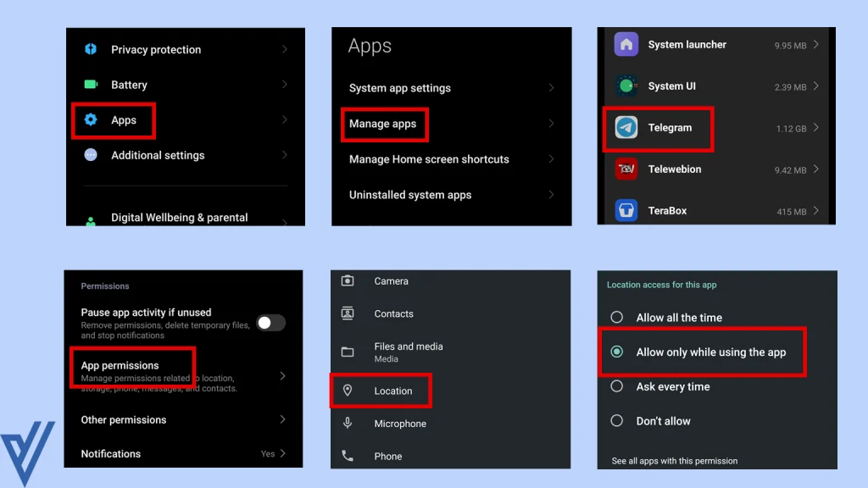Click the blue Apps gear icon
868x488 pixels.
(x=91, y=119)
